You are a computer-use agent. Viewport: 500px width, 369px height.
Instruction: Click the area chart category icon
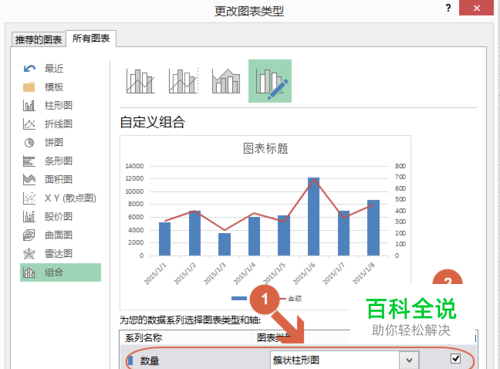[29, 179]
